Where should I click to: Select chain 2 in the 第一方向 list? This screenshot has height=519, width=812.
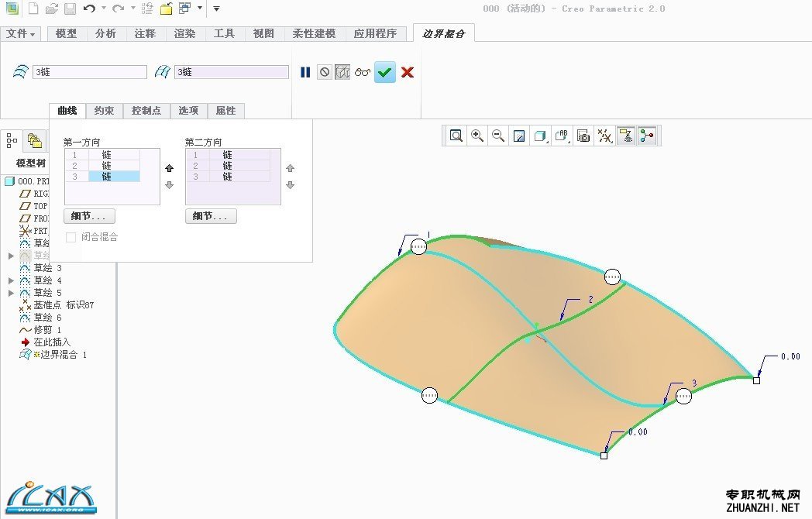click(x=102, y=165)
